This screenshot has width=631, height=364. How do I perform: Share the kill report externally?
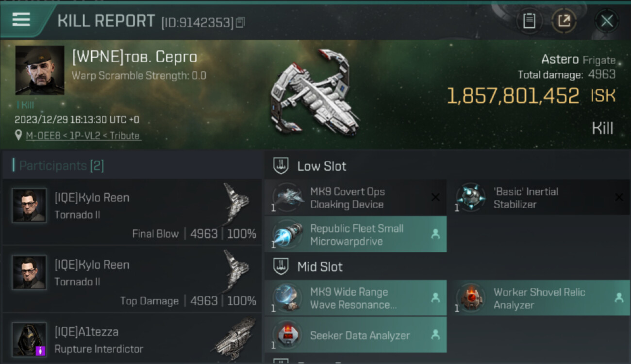(564, 21)
